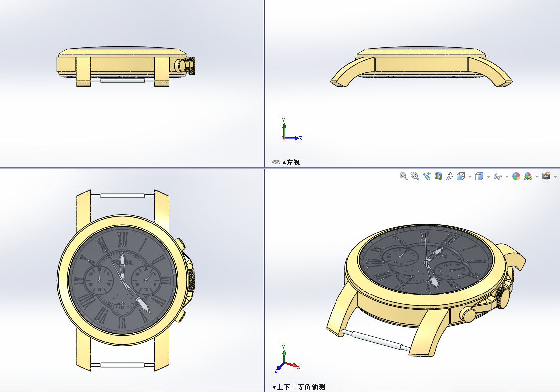Click the top spring bar in bottom-left view

point(122,196)
